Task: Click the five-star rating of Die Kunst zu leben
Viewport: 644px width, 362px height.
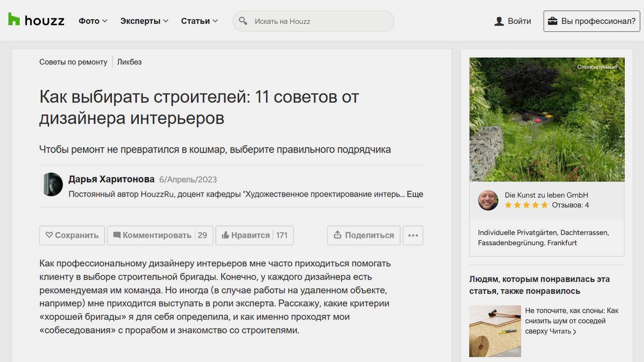Action: (x=526, y=205)
